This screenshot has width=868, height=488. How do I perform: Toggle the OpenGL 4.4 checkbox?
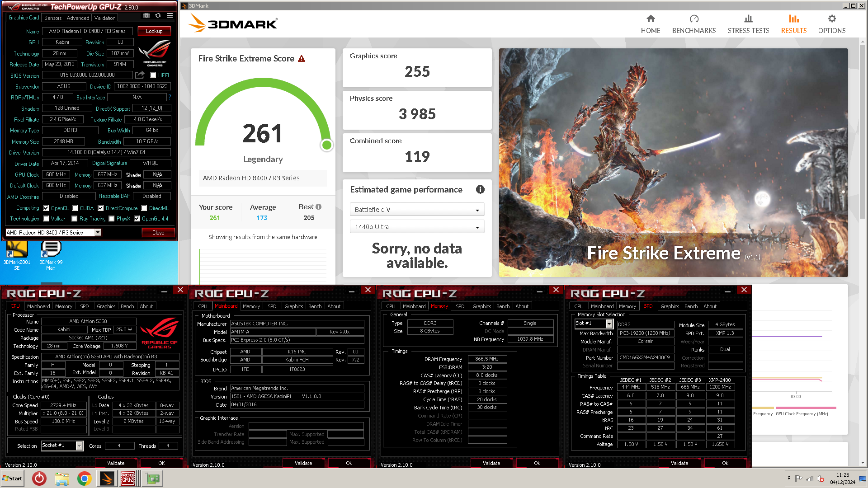point(137,219)
